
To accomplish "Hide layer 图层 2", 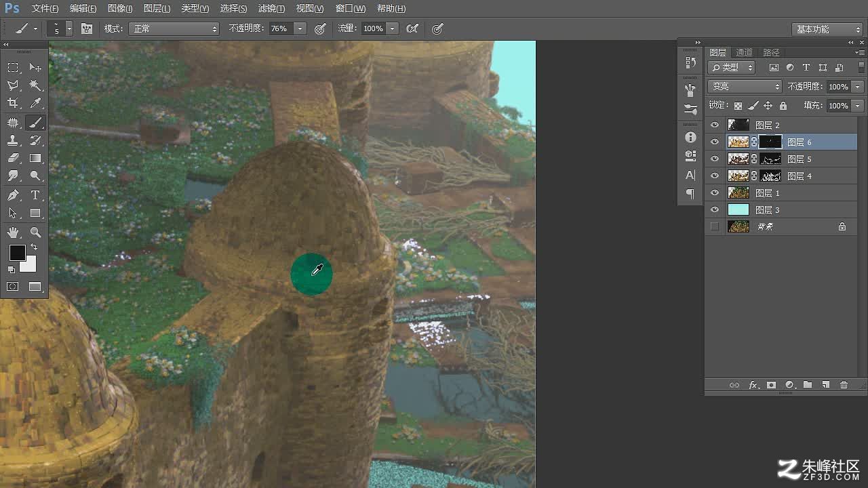I will (x=714, y=125).
